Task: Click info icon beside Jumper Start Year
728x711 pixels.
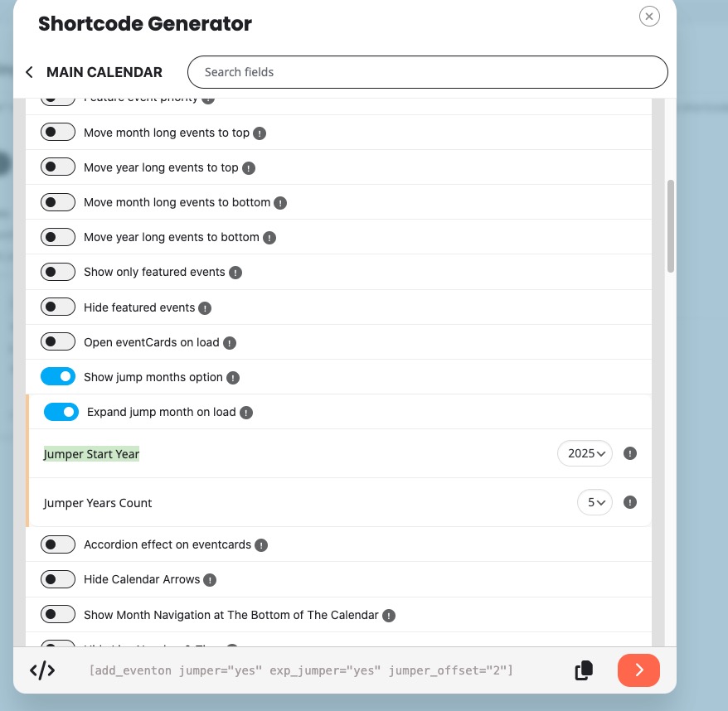Action: [630, 453]
